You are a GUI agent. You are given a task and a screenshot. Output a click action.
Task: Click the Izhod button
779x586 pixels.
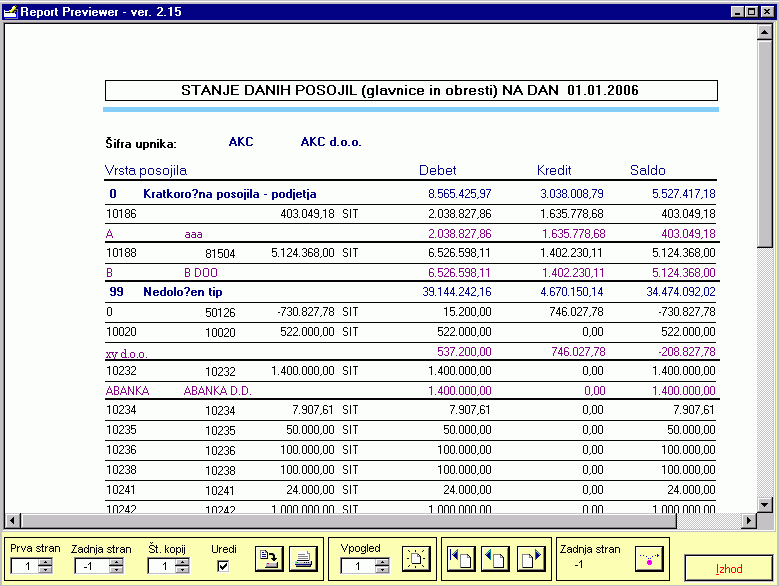(x=729, y=569)
